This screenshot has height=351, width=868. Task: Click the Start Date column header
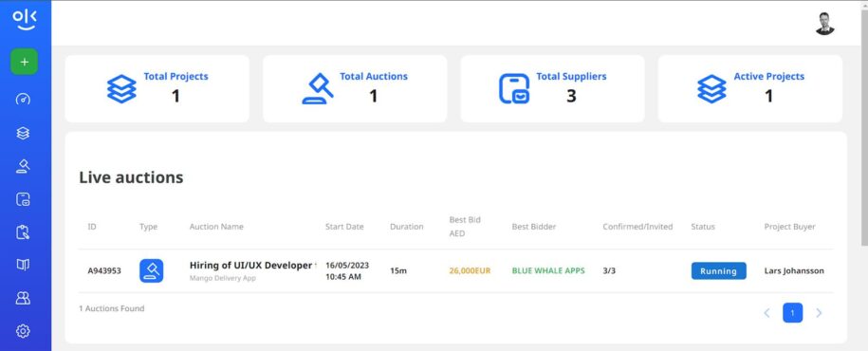pos(344,227)
